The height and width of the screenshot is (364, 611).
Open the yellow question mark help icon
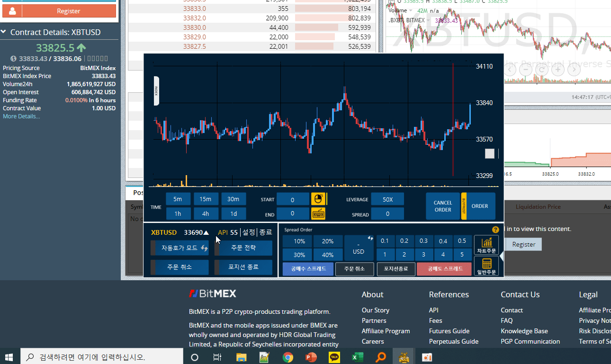(x=495, y=230)
